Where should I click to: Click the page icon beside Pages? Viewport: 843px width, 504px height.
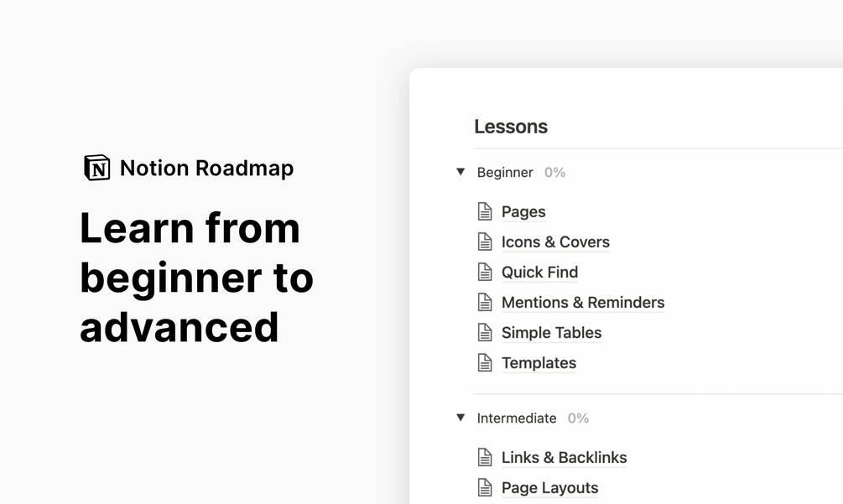point(485,211)
